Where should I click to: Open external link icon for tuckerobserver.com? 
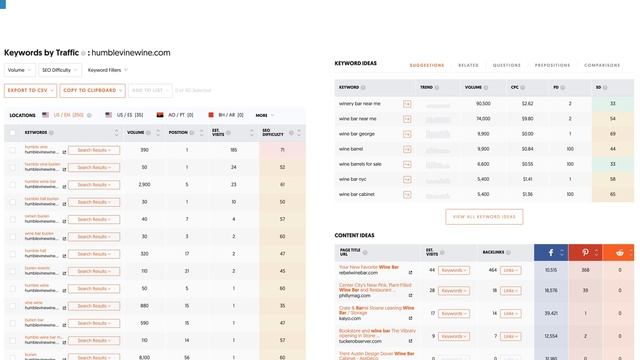pyautogui.click(x=410, y=341)
